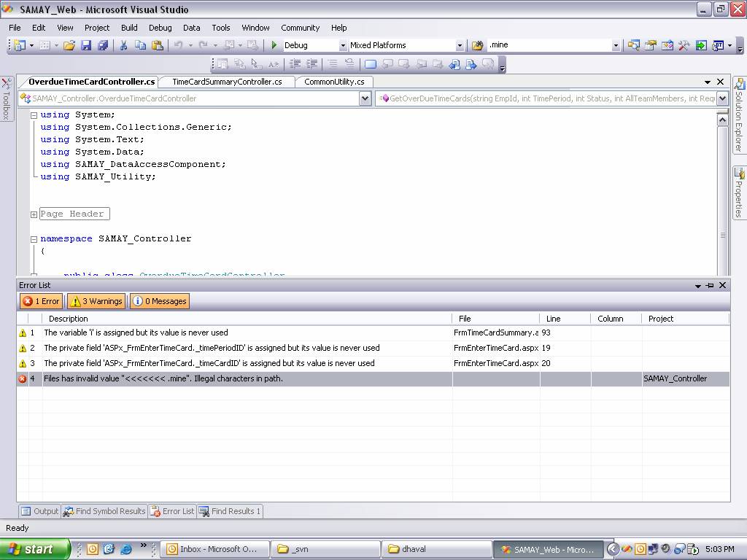
Task: Select the 'Illegal characters in path' error row
Action: 373,378
